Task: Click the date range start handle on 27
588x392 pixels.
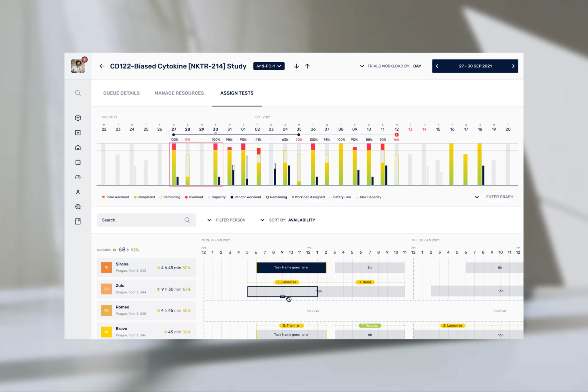Action: coord(174,135)
